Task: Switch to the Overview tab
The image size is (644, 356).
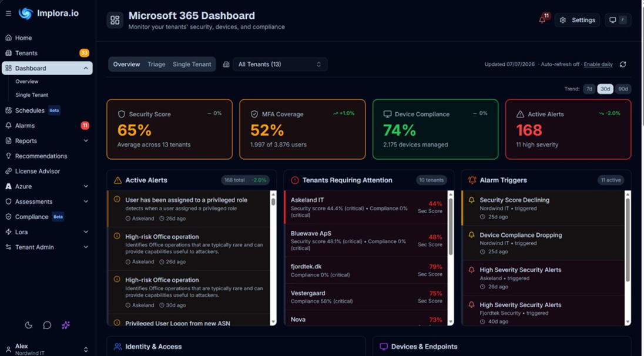Action: pos(126,65)
